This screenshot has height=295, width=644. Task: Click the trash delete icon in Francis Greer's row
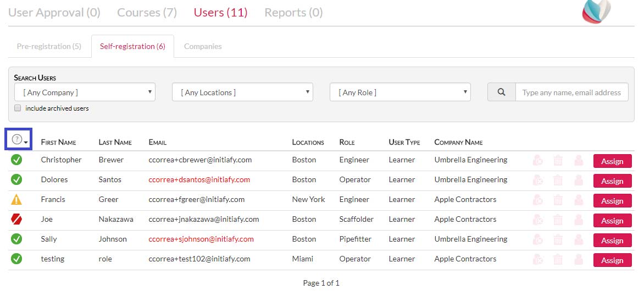[558, 200]
